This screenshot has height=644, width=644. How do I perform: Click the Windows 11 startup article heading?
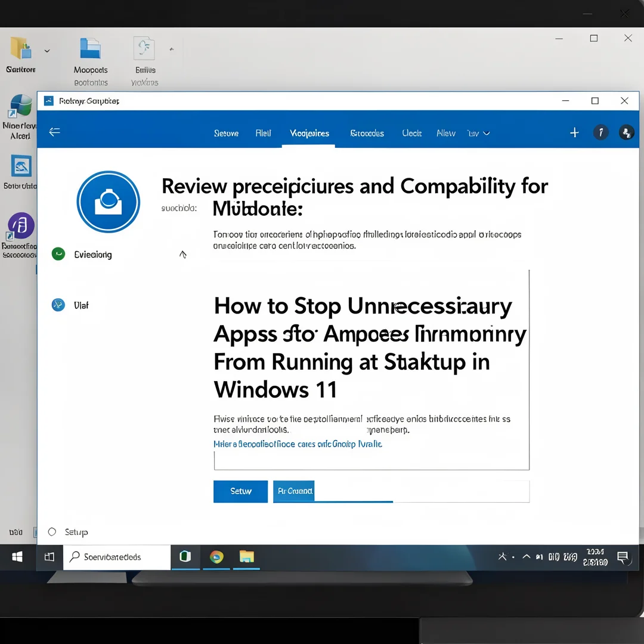pos(370,348)
